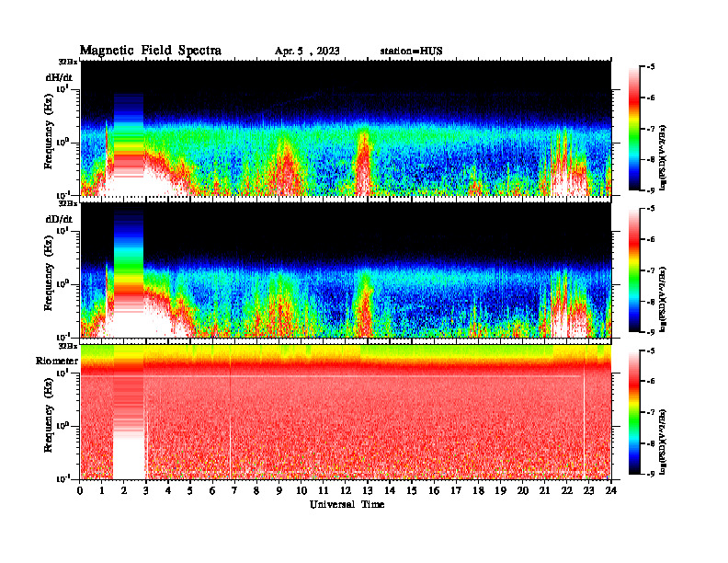
Task: Click hour tick label '21' on time axis
Action: [544, 491]
